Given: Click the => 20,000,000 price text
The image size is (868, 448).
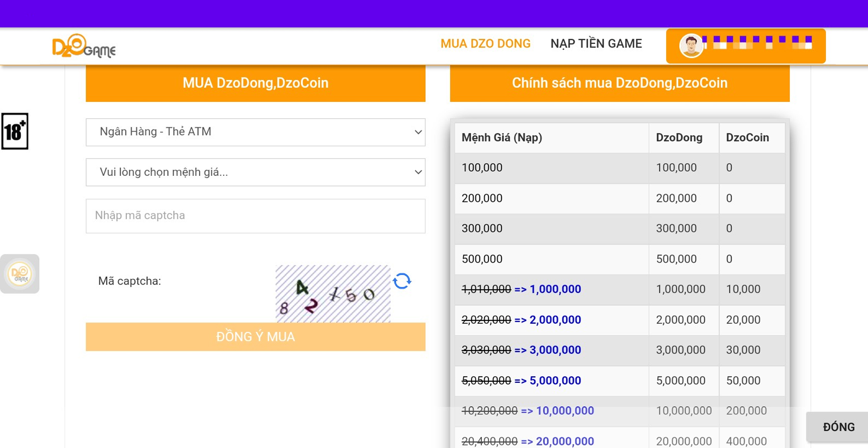Looking at the screenshot, I should click(557, 441).
